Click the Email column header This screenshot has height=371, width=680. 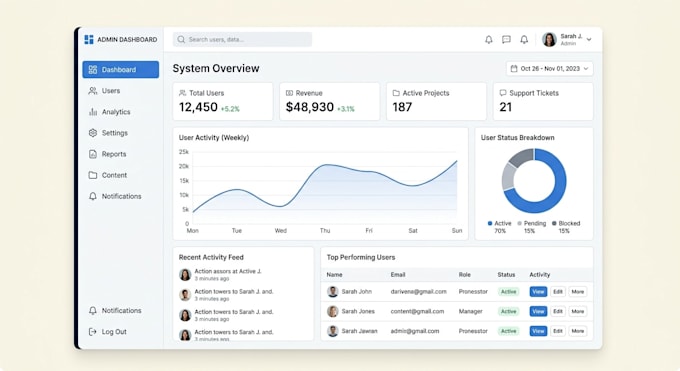pyautogui.click(x=398, y=275)
